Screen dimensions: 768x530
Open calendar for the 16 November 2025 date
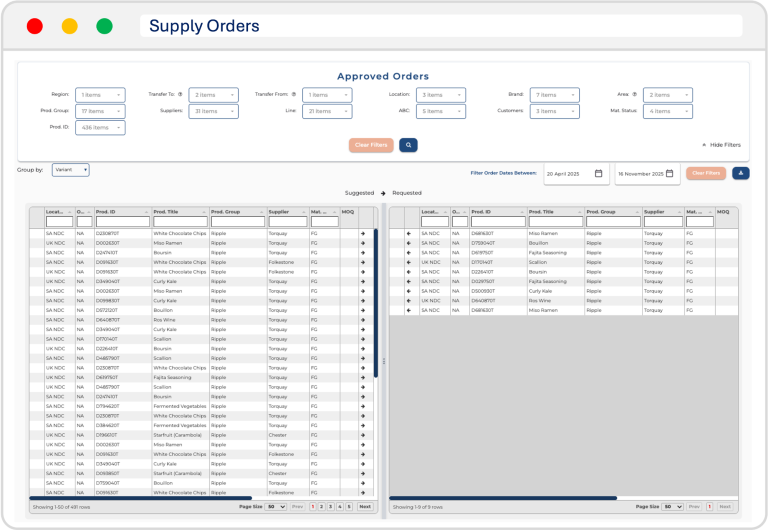[670, 173]
